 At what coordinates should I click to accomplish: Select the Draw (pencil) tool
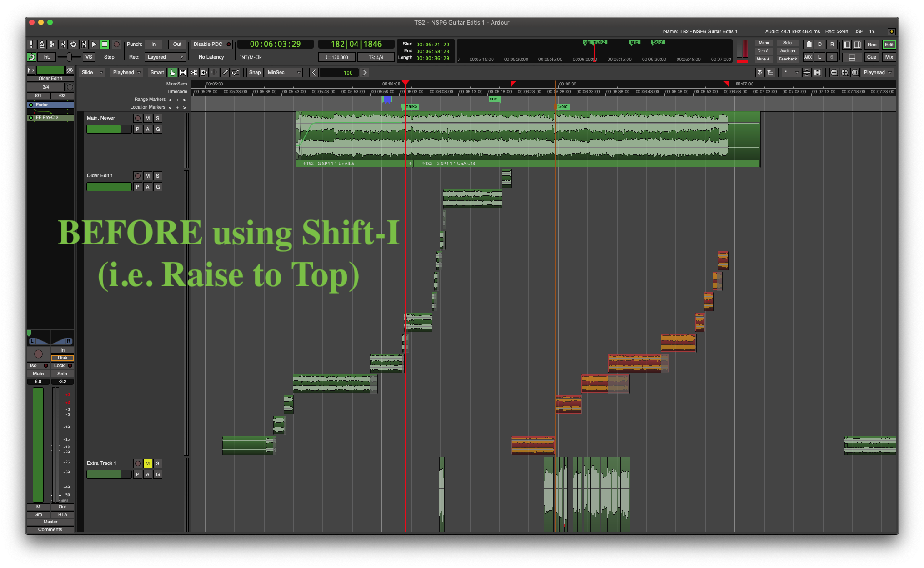click(x=225, y=73)
